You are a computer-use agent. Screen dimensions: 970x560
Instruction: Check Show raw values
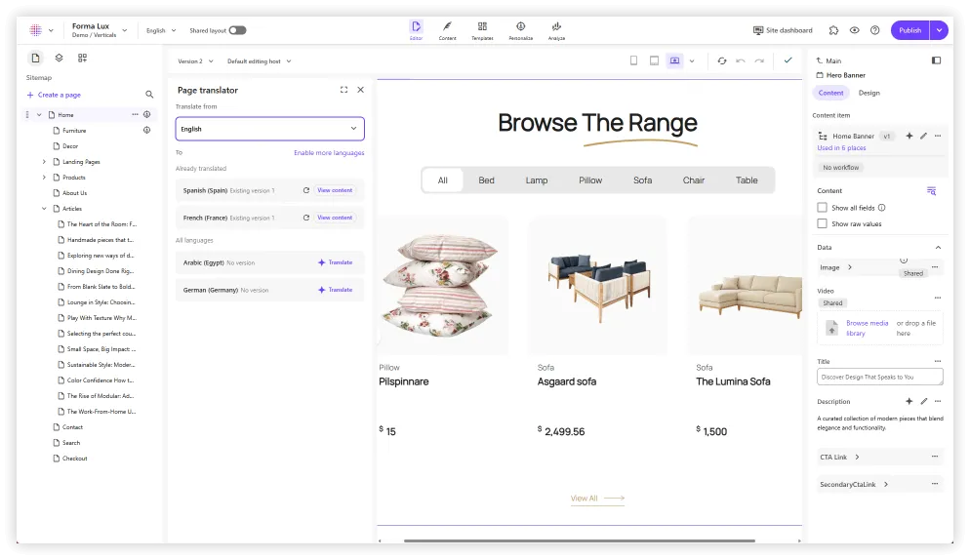[822, 224]
